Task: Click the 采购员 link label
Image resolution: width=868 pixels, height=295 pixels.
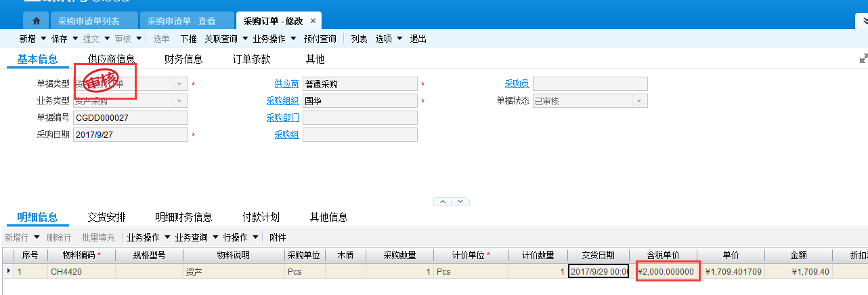Action: (x=517, y=84)
